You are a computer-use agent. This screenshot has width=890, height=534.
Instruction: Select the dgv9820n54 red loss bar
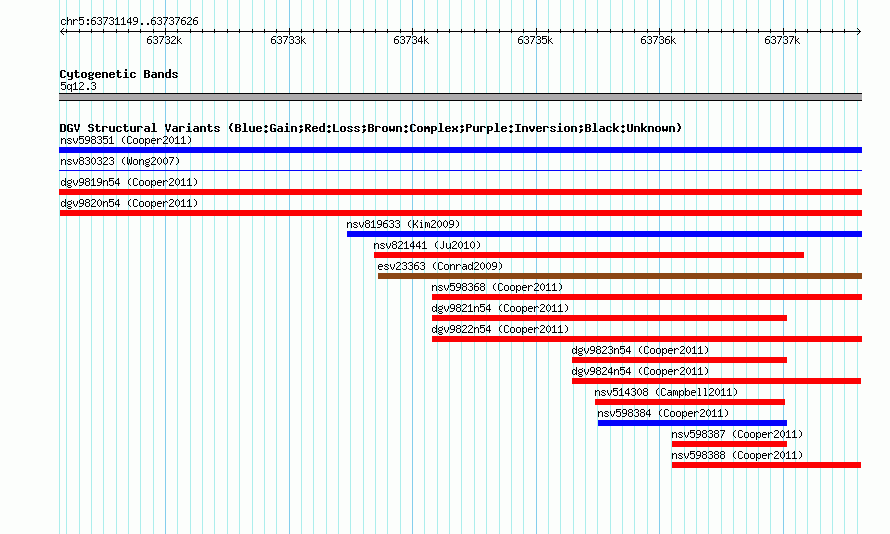[x=460, y=213]
